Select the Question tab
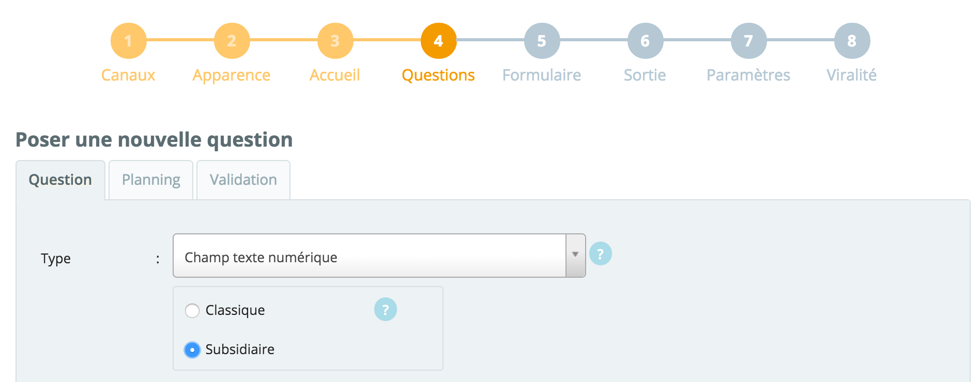The height and width of the screenshot is (382, 980). click(60, 180)
